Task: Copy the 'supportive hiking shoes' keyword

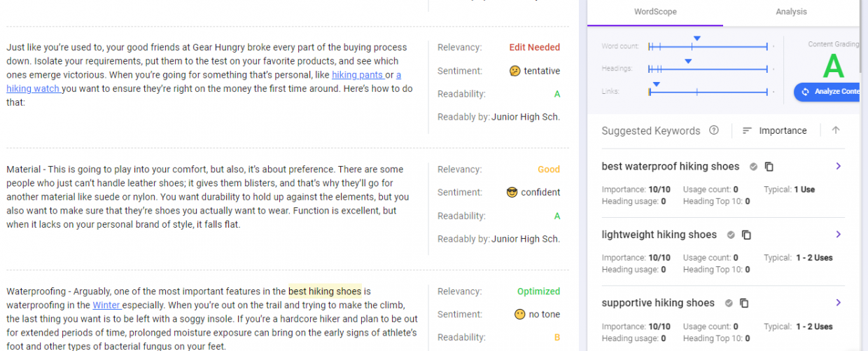Action: (x=744, y=303)
